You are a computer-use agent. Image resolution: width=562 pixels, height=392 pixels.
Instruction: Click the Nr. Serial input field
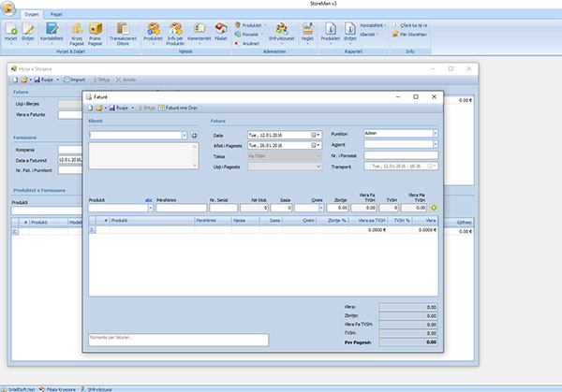[223, 208]
